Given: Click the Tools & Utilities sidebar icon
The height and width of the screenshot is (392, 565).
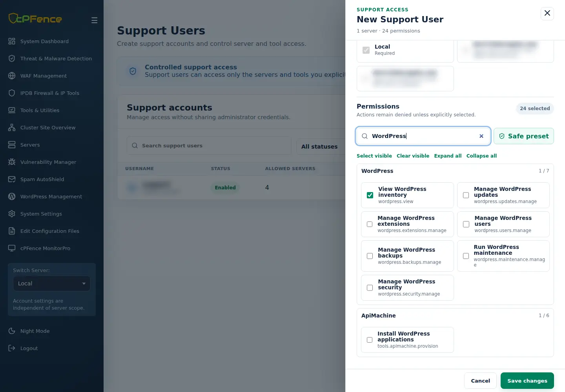Looking at the screenshot, I should [x=12, y=110].
